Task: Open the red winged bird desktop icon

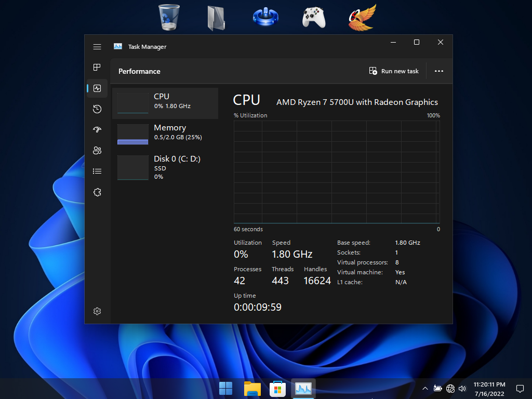Action: (x=362, y=17)
